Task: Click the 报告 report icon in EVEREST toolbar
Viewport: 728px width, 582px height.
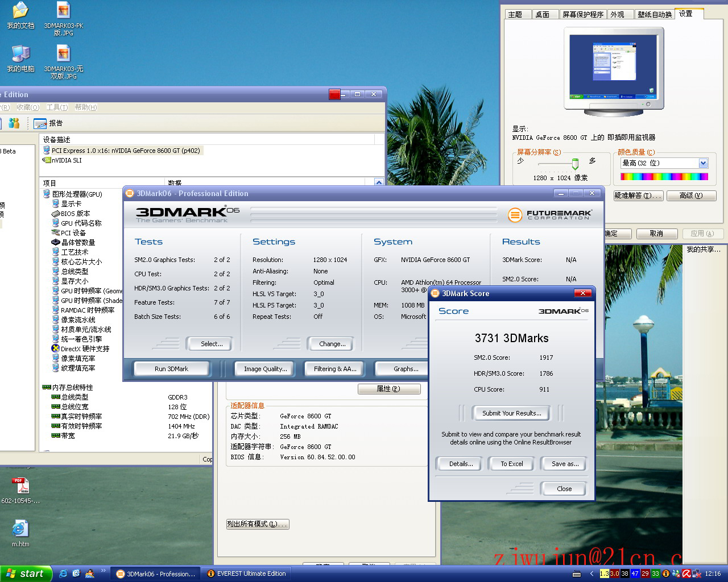Action: click(x=40, y=123)
